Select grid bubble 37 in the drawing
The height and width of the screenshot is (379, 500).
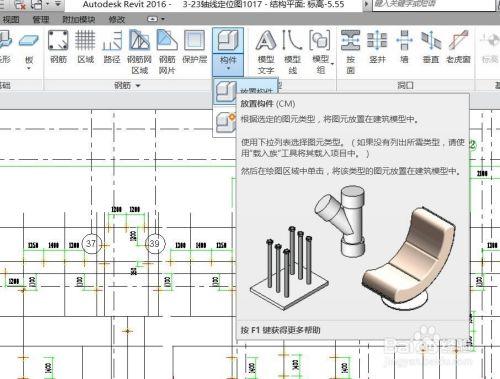[x=91, y=243]
